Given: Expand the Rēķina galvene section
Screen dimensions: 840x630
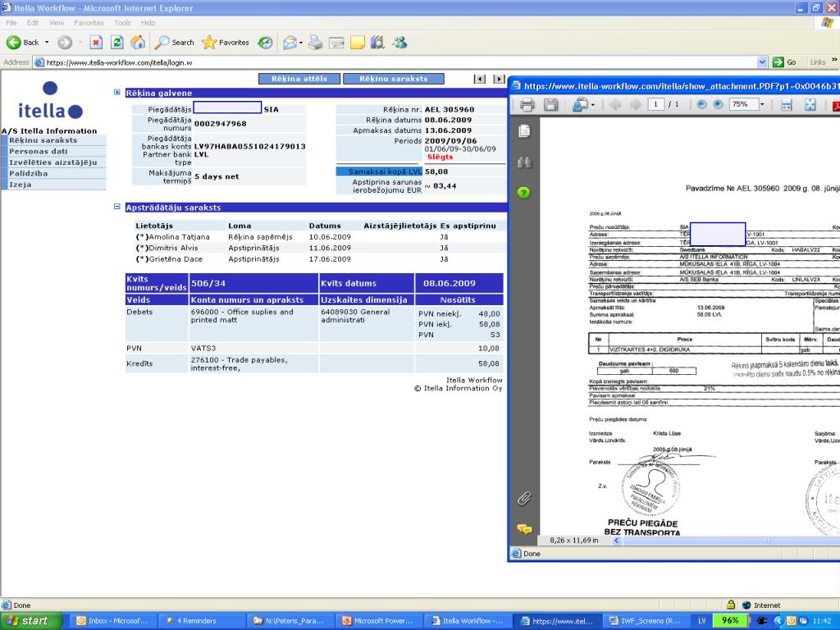Looking at the screenshot, I should (x=116, y=92).
